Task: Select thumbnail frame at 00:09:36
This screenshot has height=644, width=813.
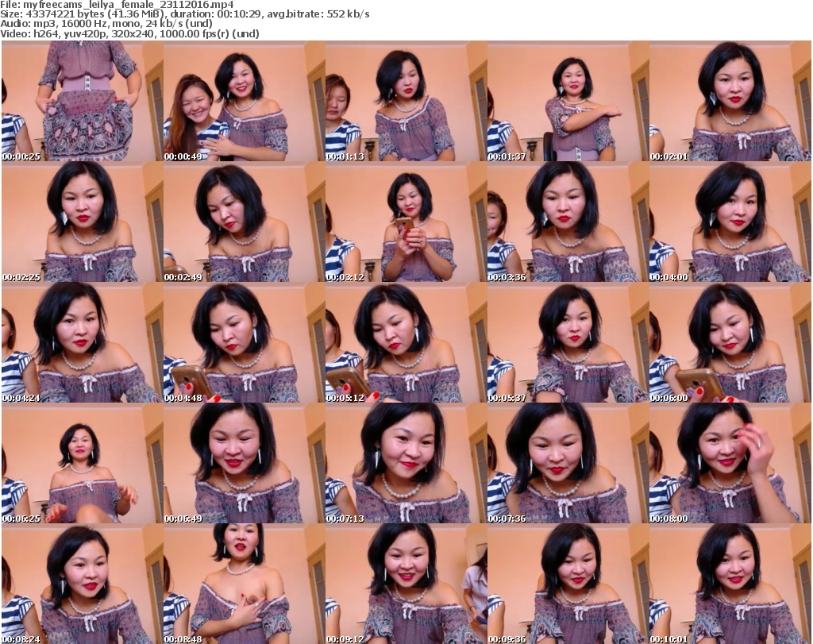Action: [568, 584]
